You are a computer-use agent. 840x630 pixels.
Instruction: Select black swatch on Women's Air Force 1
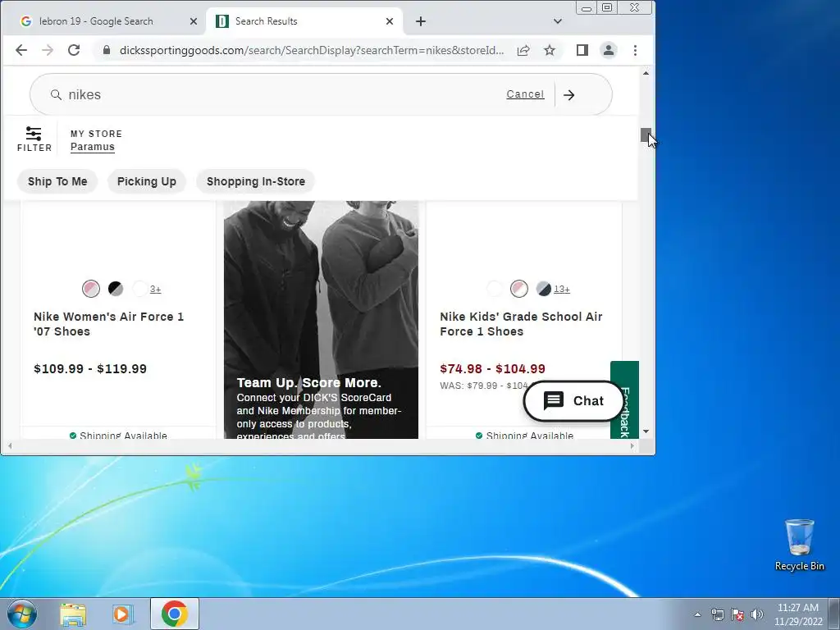pos(116,289)
